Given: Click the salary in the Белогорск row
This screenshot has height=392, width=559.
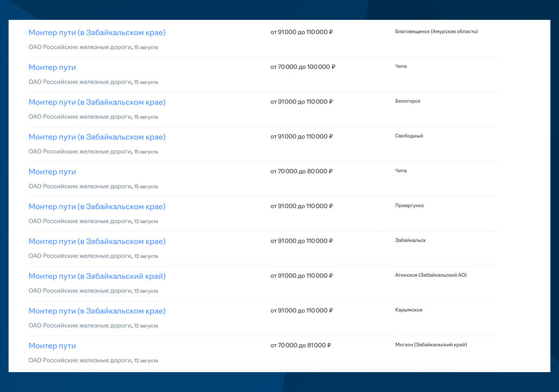Looking at the screenshot, I should tap(301, 102).
